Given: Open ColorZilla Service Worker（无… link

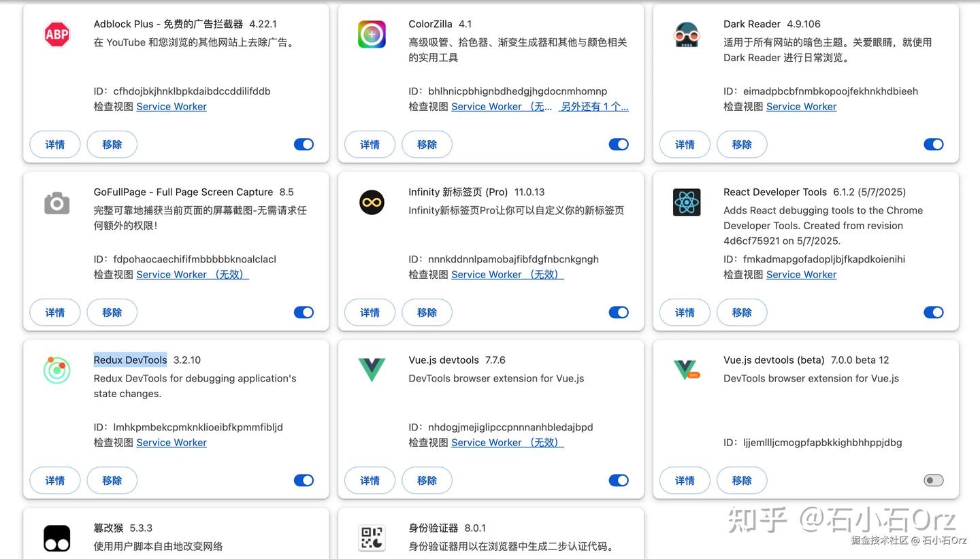Looking at the screenshot, I should (x=502, y=106).
